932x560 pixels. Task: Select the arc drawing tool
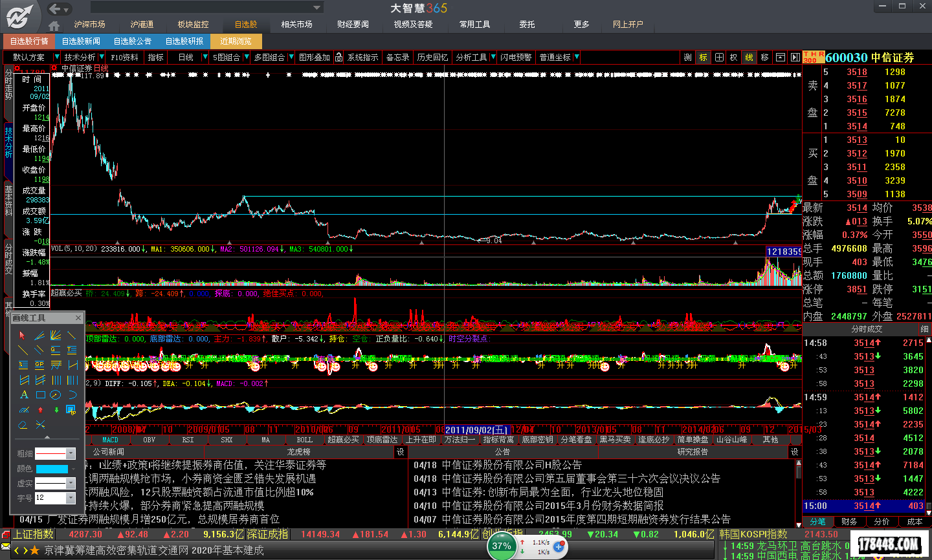coord(72,394)
